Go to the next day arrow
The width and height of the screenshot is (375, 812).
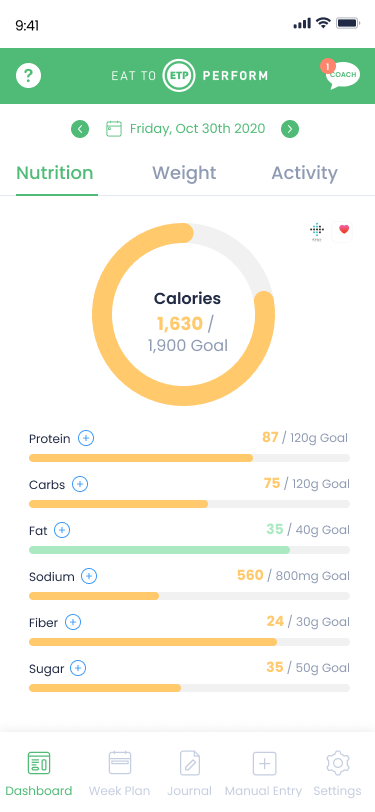290,129
